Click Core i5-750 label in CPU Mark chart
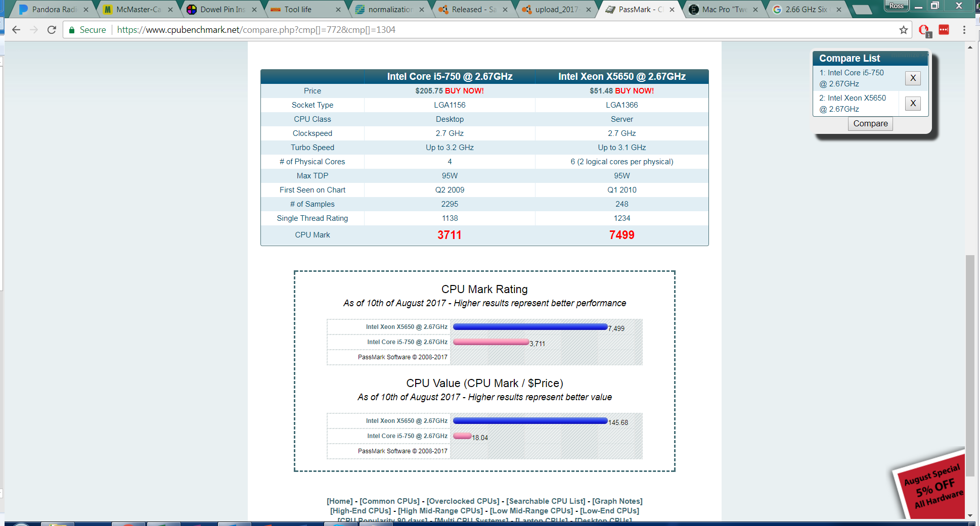The width and height of the screenshot is (980, 526). tap(407, 342)
